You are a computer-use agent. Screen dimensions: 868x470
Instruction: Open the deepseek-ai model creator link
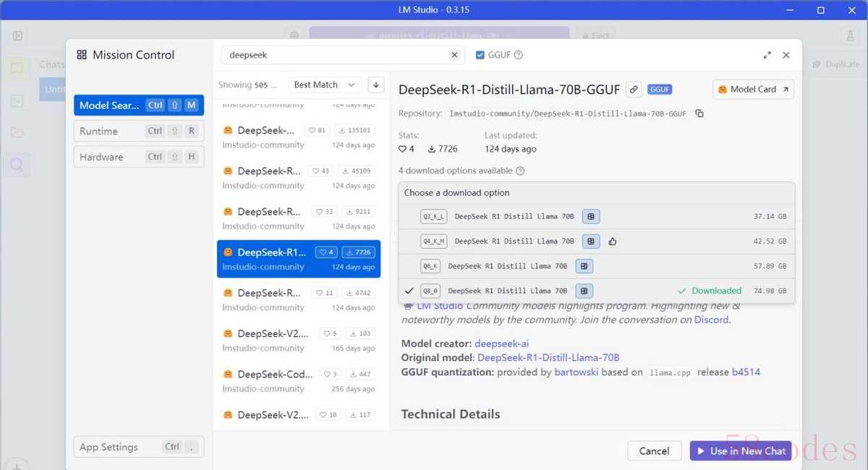point(501,343)
